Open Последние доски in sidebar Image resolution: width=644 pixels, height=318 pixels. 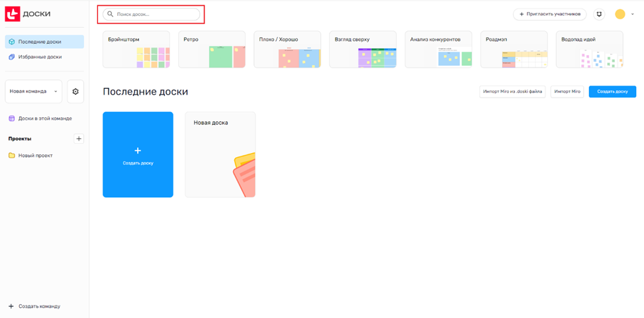pyautogui.click(x=44, y=42)
